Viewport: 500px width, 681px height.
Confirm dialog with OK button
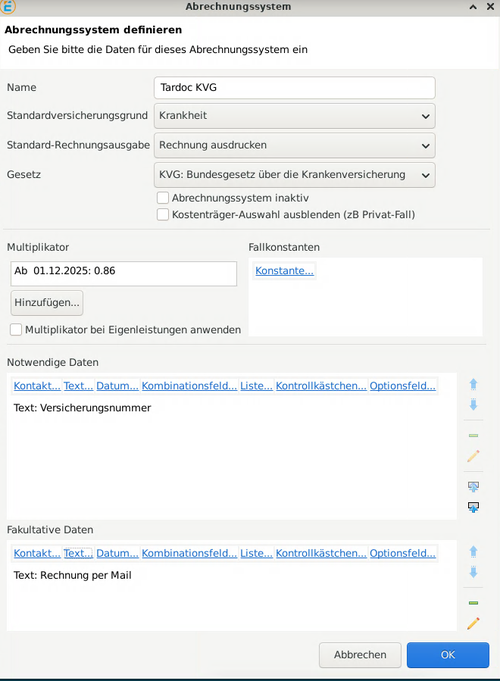tap(448, 655)
